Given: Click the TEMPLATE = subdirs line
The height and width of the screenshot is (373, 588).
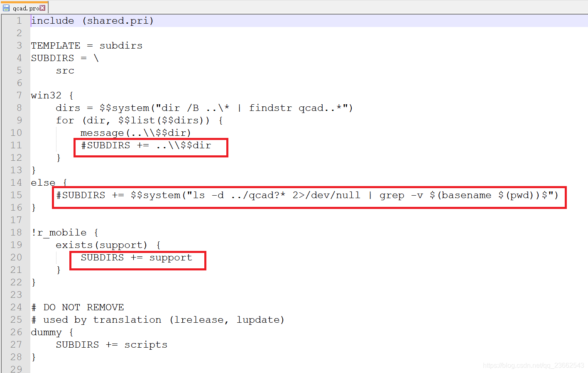Looking at the screenshot, I should [86, 46].
